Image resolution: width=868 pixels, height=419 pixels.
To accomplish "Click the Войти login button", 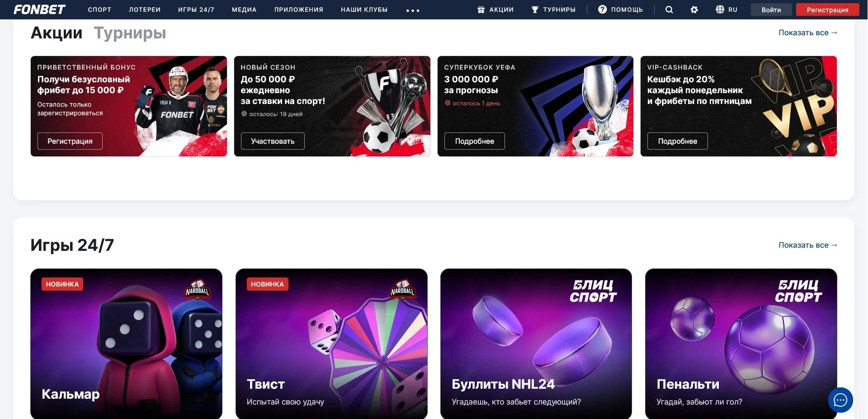I will click(x=771, y=9).
